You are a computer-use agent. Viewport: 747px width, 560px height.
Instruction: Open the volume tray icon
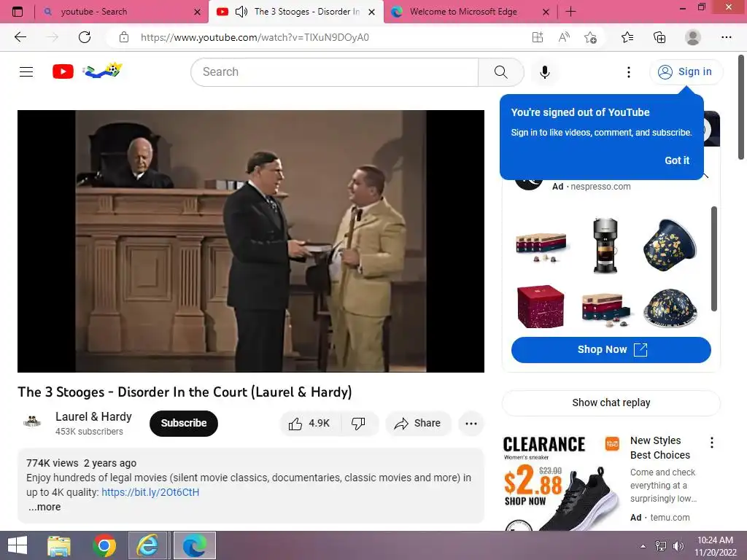point(678,546)
